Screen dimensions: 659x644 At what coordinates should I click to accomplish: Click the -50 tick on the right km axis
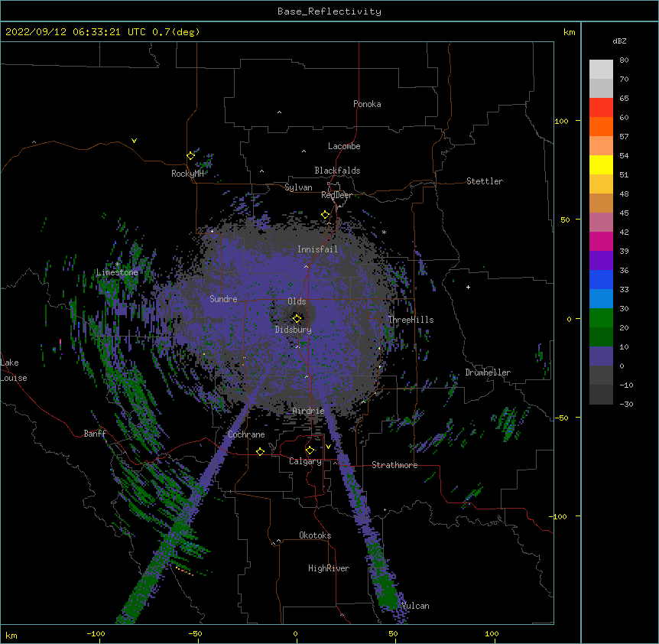click(x=561, y=418)
